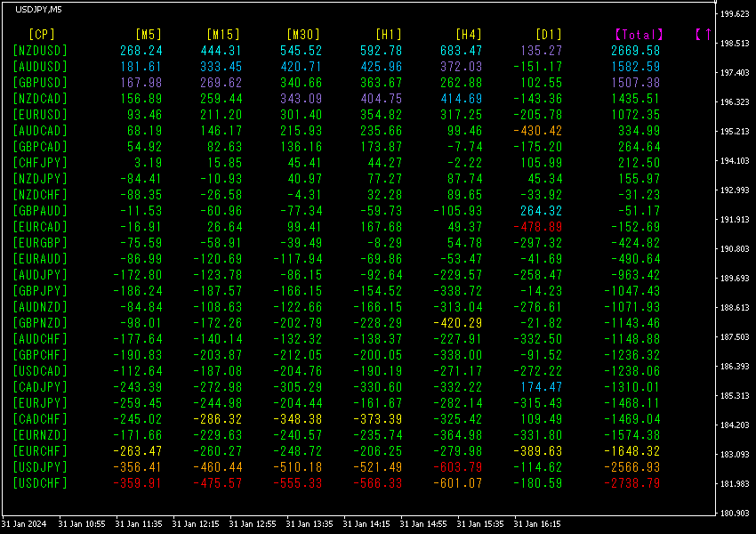Click the [M5] column header

149,35
